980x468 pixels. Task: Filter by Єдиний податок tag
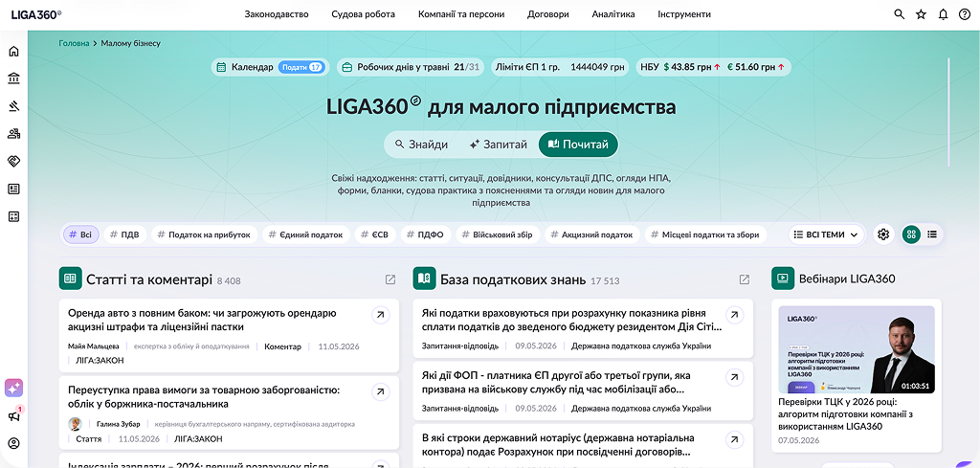305,234
